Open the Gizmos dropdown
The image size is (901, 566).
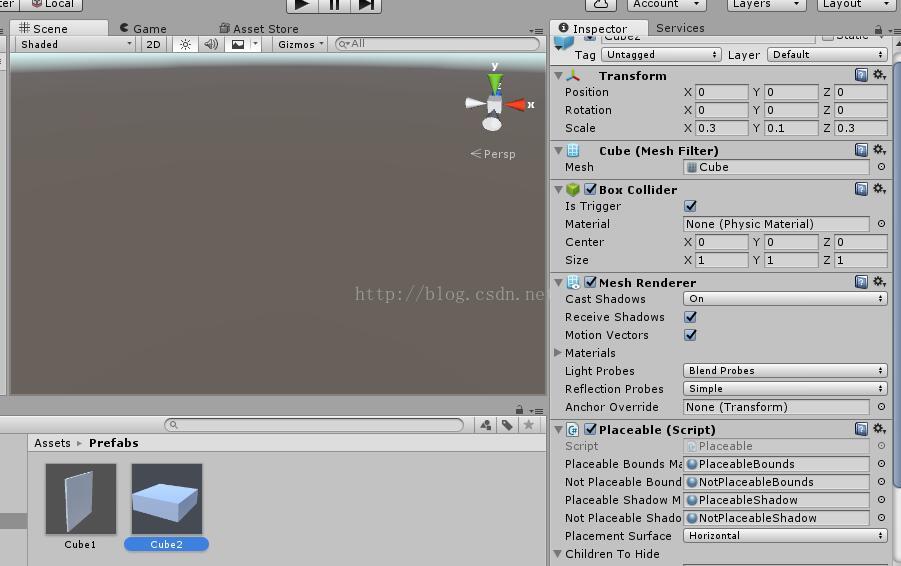point(301,44)
